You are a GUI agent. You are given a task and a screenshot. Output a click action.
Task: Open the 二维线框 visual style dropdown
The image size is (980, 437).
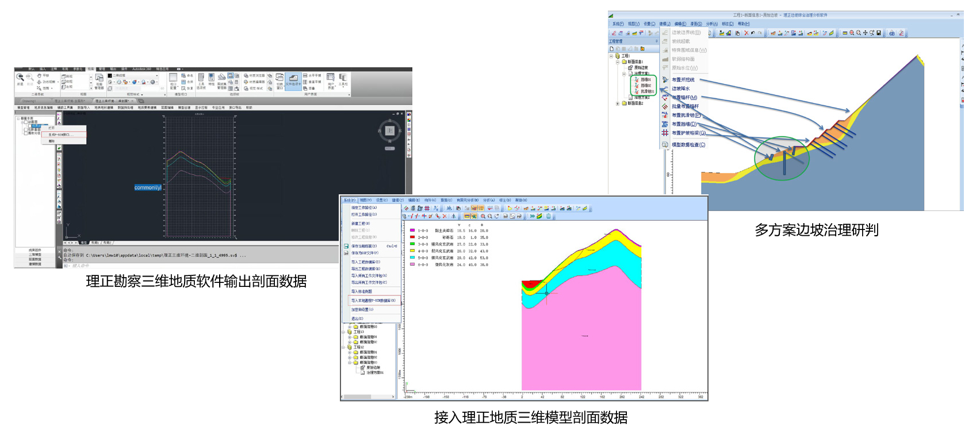(x=156, y=75)
